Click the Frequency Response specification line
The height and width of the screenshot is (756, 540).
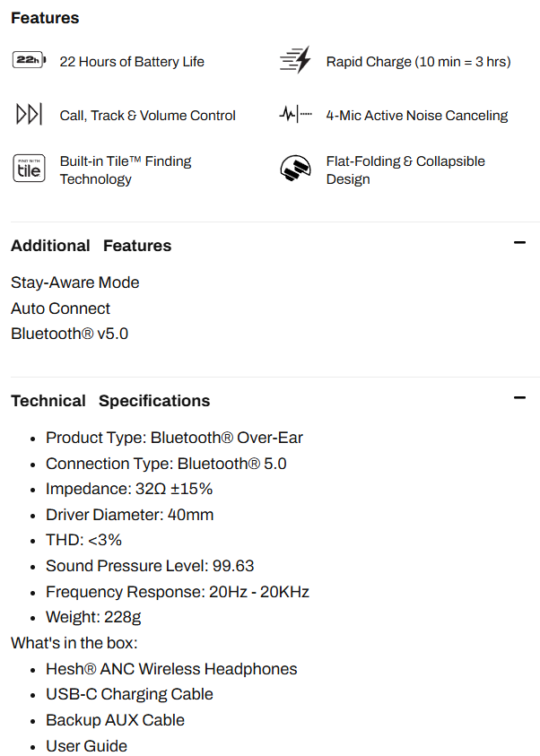click(x=177, y=592)
